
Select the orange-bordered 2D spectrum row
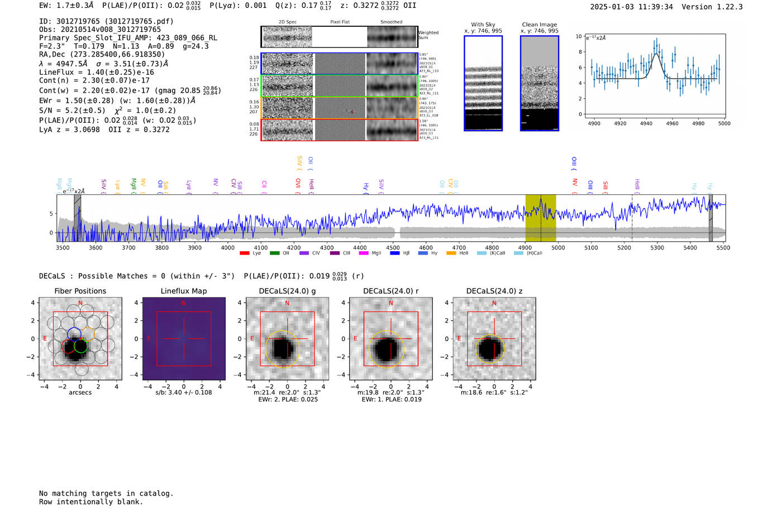click(x=339, y=108)
